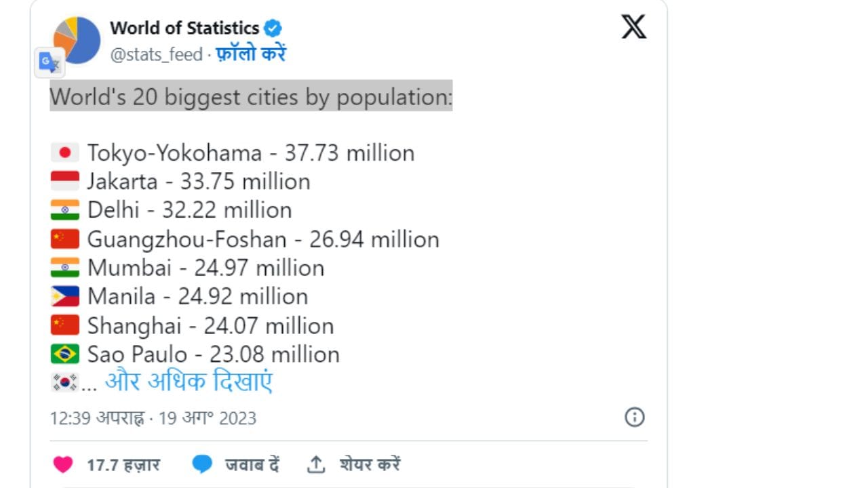Click the highlighted tweet heading text
868x488 pixels.
(x=251, y=97)
